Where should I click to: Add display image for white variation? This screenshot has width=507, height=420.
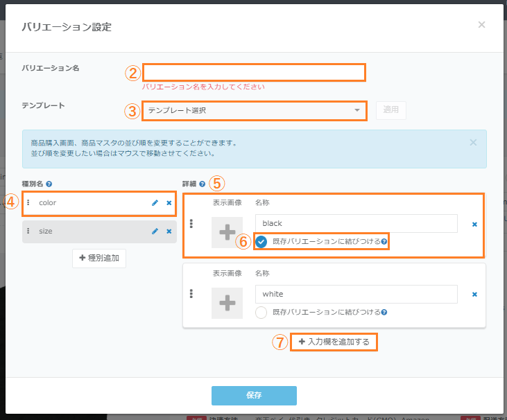click(x=227, y=303)
